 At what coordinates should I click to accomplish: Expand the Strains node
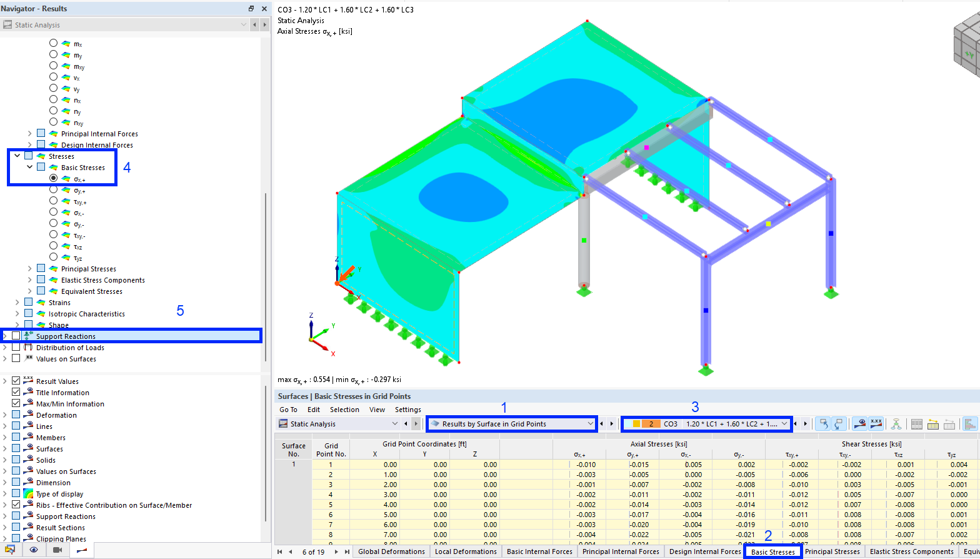(17, 302)
